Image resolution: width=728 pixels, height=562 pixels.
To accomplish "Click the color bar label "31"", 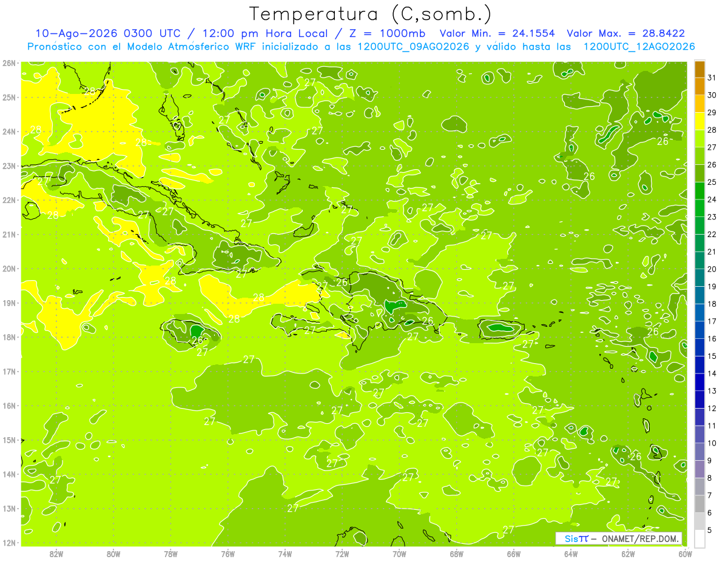I will (x=712, y=78).
